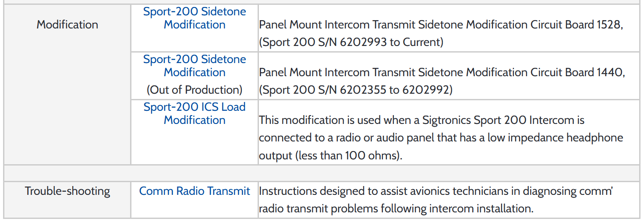Click the Circuit Board 1528 description line

tap(440, 25)
